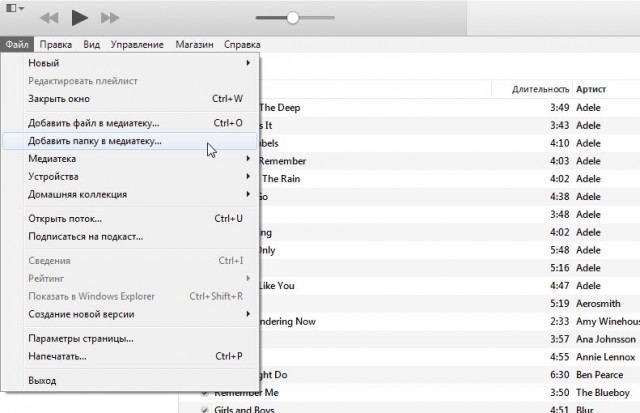The image size is (640, 413).
Task: Click the Play button
Action: coord(80,18)
